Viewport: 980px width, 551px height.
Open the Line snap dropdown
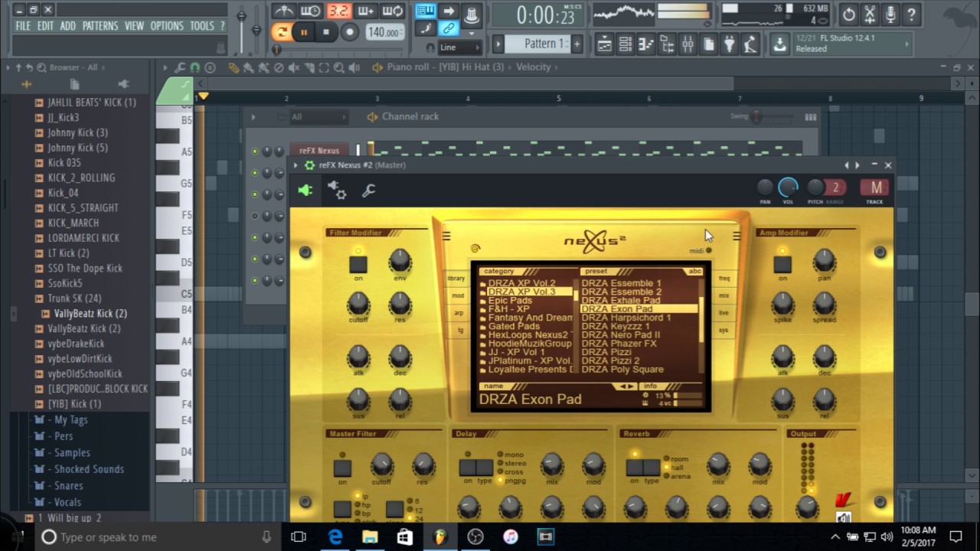coord(460,47)
